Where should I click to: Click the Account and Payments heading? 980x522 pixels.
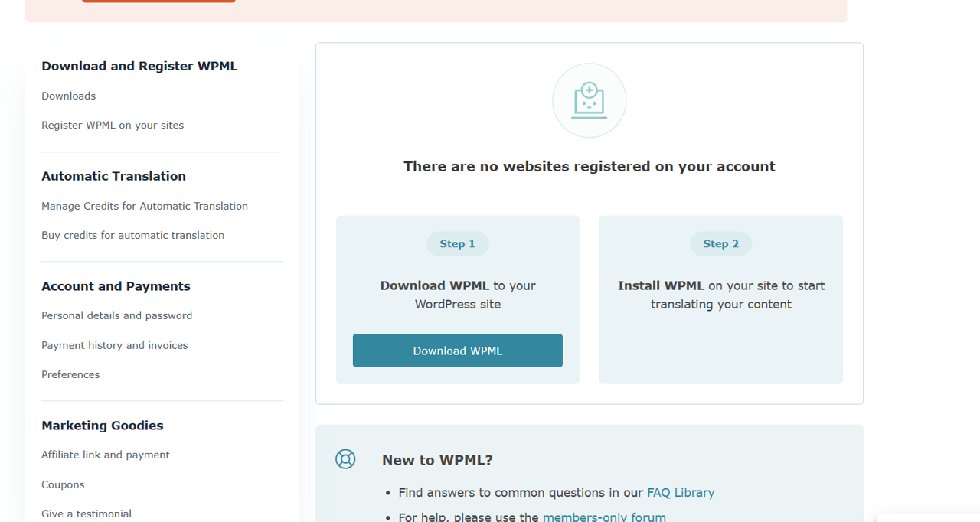pos(116,286)
